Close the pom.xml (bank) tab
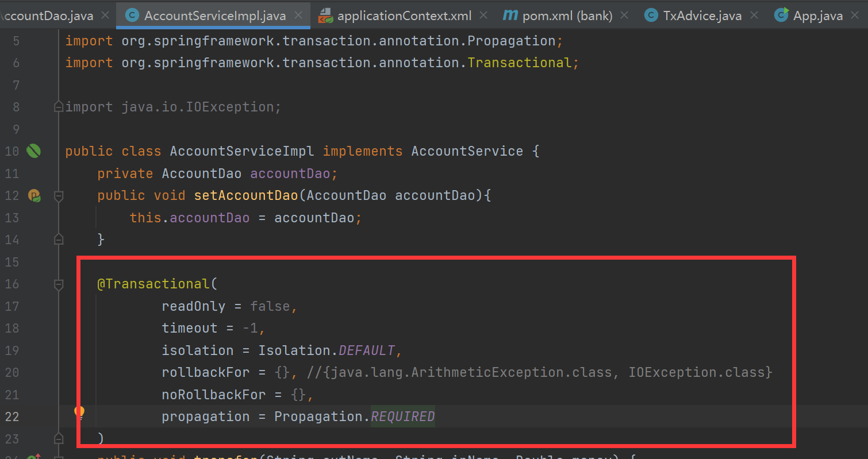This screenshot has height=459, width=868. 625,16
